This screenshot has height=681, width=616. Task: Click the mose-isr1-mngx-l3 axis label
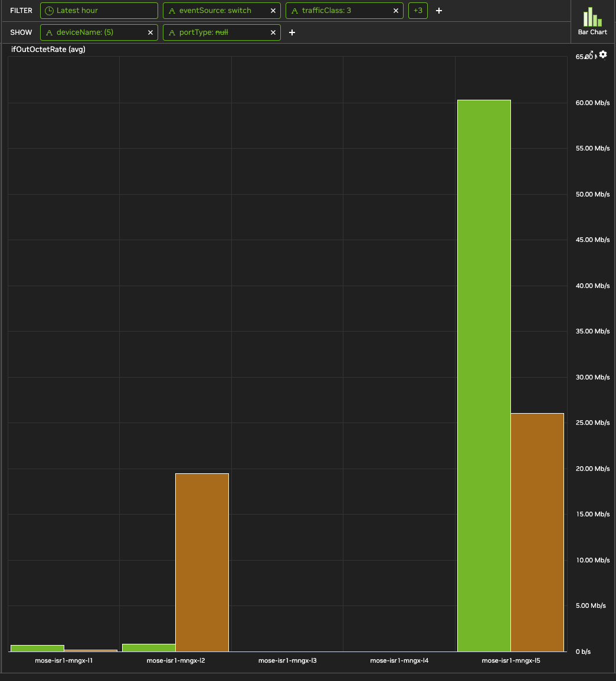click(x=287, y=660)
